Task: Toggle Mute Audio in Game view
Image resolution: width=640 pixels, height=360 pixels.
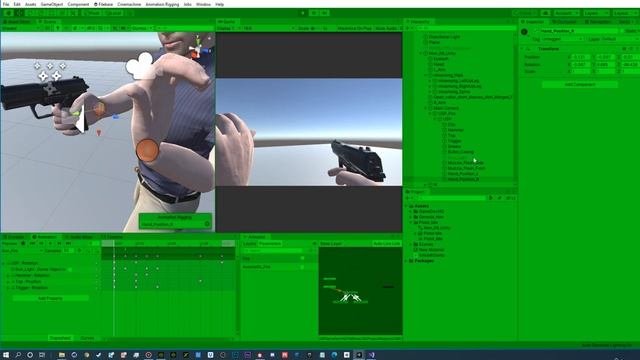Action: point(387,28)
